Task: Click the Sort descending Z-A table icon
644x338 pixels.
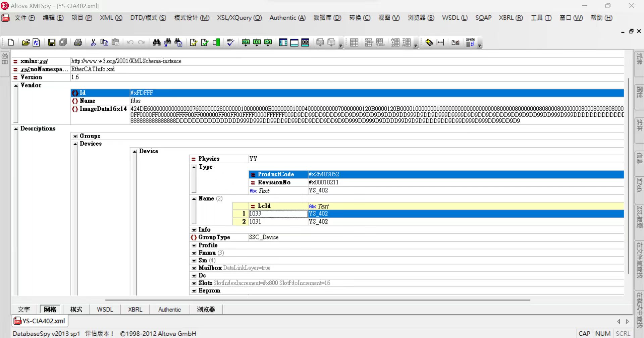Action: click(407, 43)
